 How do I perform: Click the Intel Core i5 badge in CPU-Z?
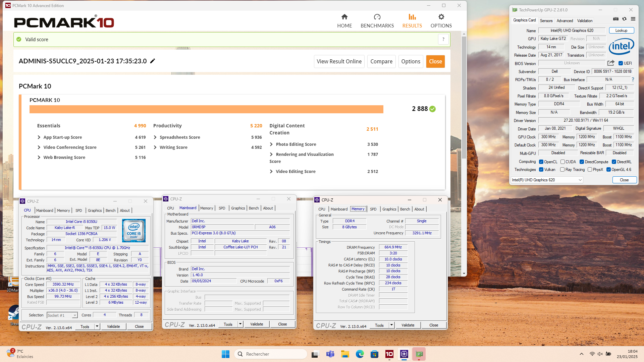click(134, 231)
